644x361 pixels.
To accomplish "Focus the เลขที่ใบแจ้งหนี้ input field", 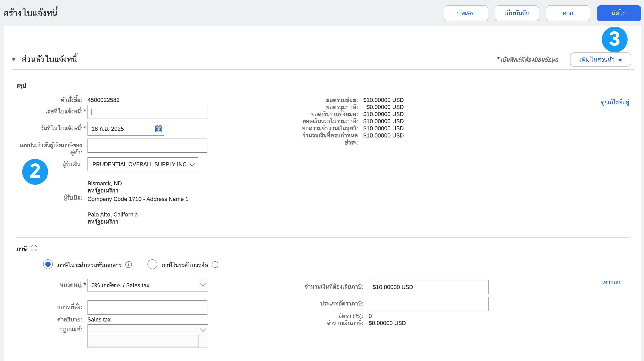I will click(147, 112).
